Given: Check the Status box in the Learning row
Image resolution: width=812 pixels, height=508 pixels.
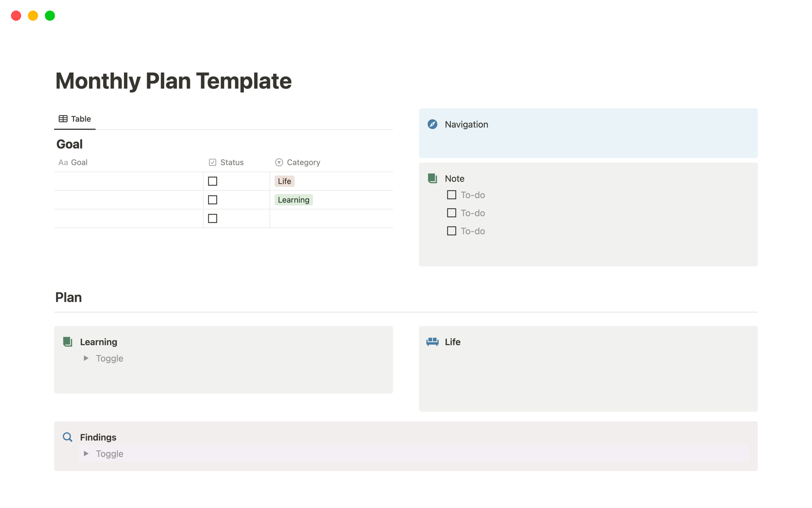Looking at the screenshot, I should 212,199.
